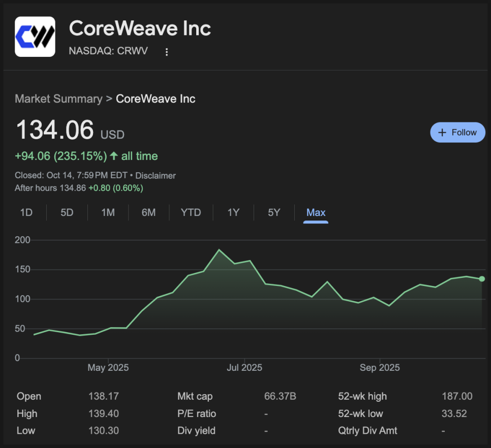
Task: Open the Market Summary breadcrumb link
Action: pos(58,99)
